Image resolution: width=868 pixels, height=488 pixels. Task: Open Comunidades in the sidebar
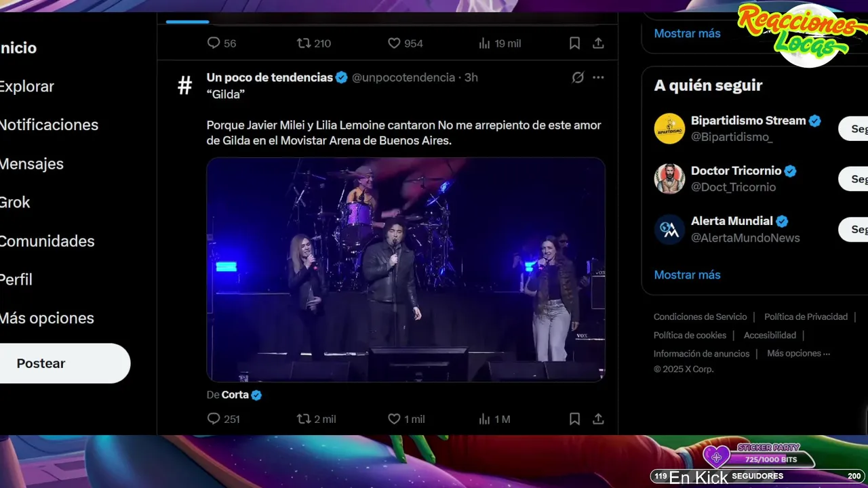point(47,241)
